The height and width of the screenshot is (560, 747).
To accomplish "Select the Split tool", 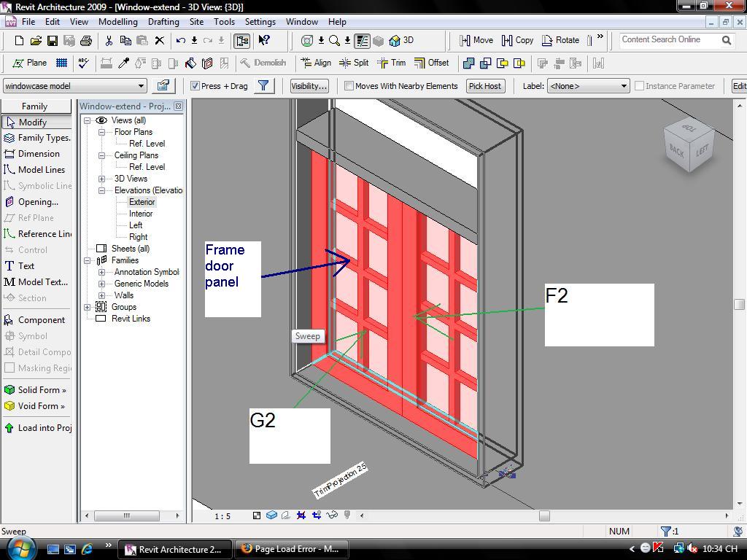I will coord(354,63).
